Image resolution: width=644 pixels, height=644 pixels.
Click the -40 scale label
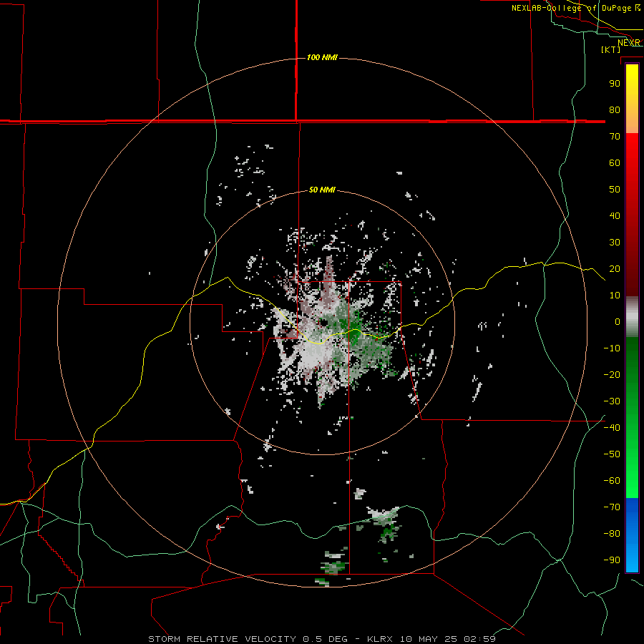point(612,428)
